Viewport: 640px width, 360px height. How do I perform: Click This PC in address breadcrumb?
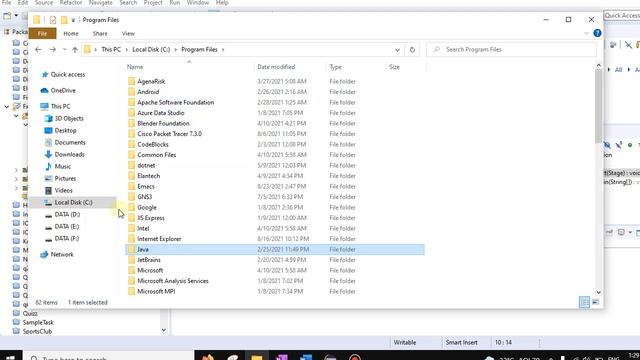coord(111,49)
